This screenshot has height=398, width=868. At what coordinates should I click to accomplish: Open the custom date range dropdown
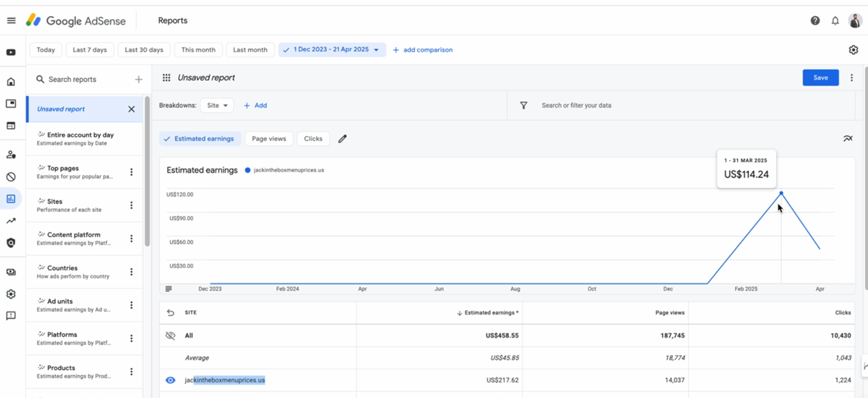pos(332,50)
